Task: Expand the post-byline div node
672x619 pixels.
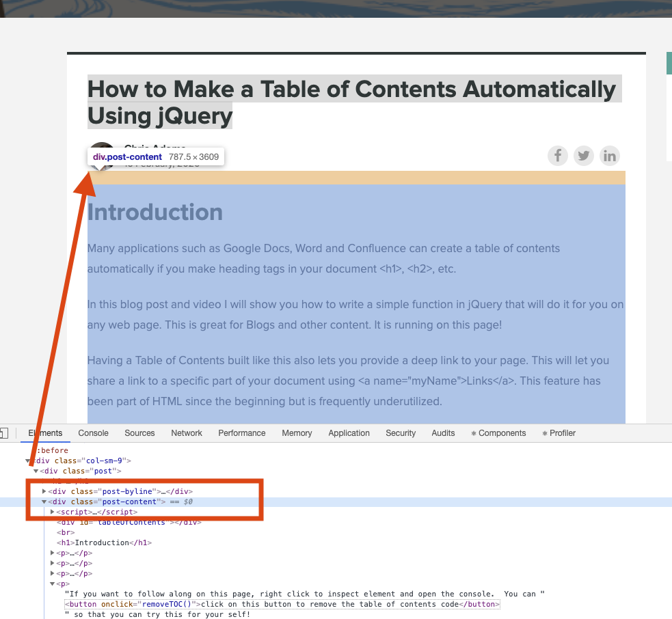Action: click(x=44, y=491)
